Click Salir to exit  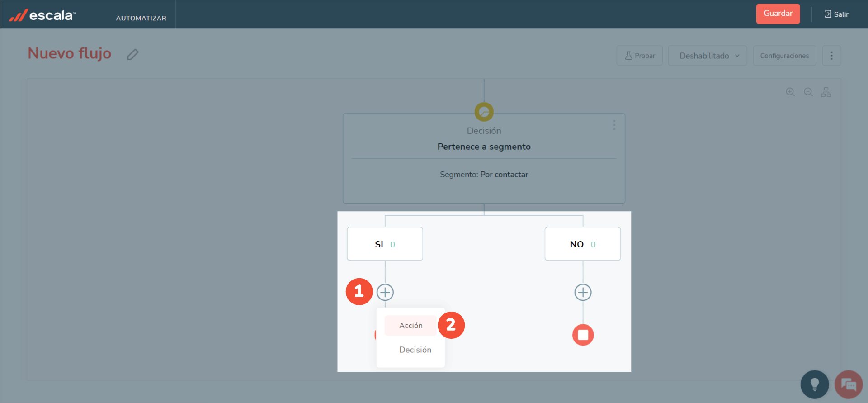click(836, 14)
